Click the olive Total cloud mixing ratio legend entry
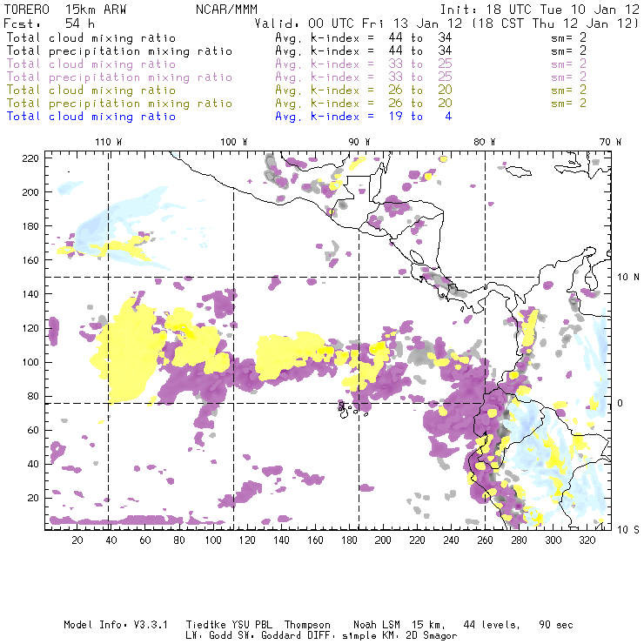 pyautogui.click(x=91, y=91)
